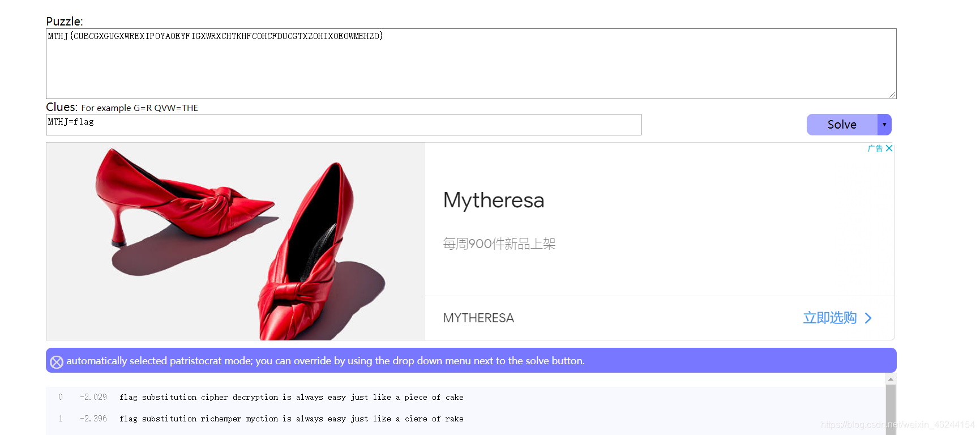Click the right chevron beside 立即选购
The height and width of the screenshot is (435, 980).
pyautogui.click(x=868, y=318)
